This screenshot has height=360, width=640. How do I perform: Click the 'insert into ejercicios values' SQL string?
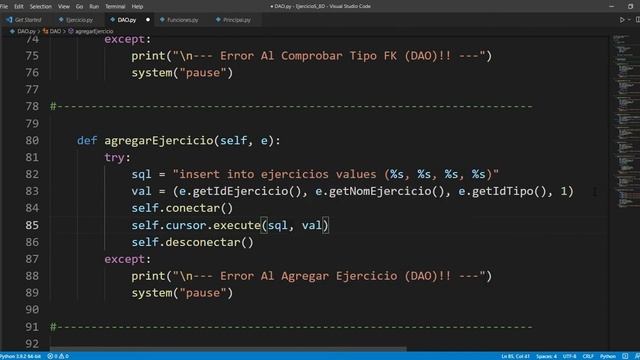click(x=336, y=174)
